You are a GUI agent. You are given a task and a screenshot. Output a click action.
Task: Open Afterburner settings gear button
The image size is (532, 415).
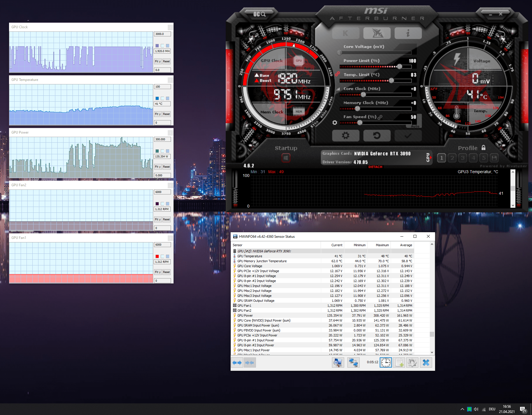tap(346, 136)
